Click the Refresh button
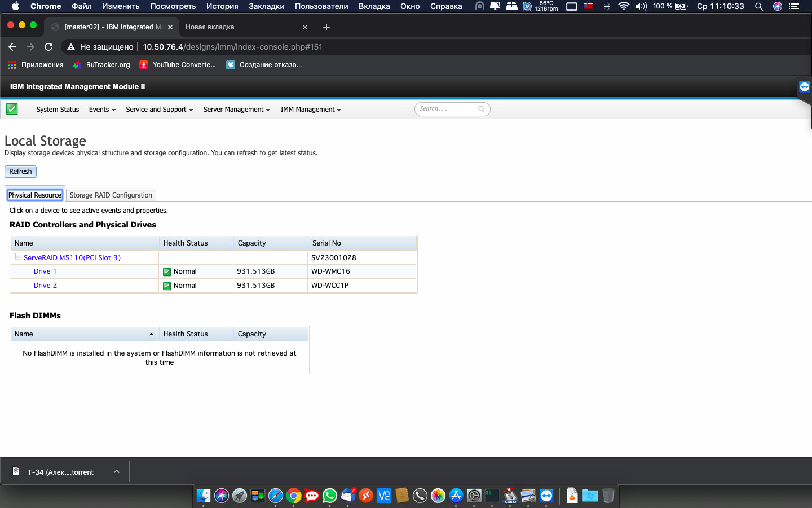Image resolution: width=812 pixels, height=508 pixels. coord(20,172)
